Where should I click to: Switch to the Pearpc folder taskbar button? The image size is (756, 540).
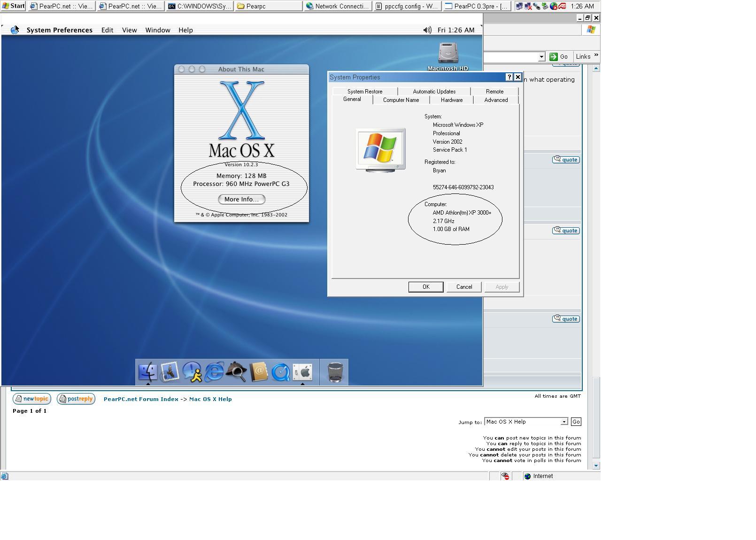268,6
